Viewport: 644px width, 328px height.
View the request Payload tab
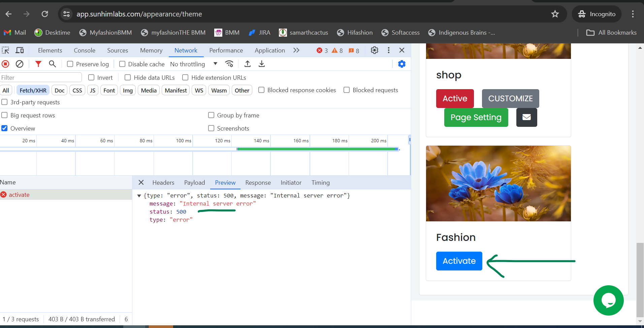194,182
